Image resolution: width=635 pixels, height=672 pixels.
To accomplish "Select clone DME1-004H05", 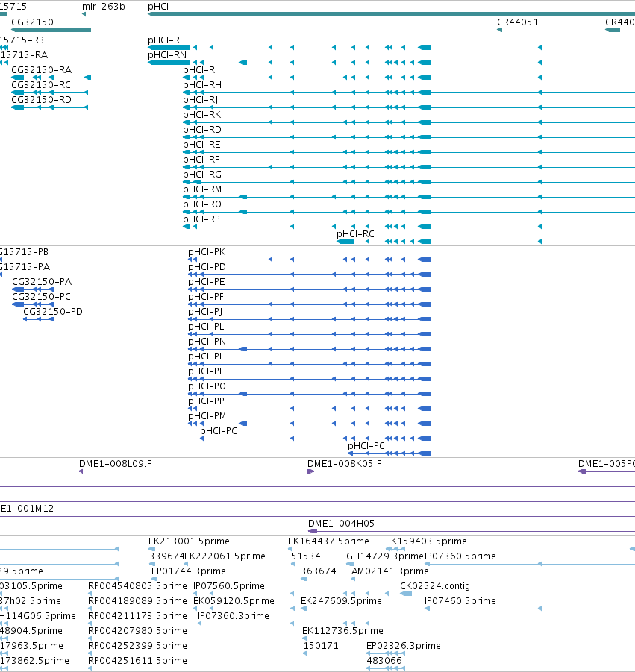I will (x=341, y=524).
